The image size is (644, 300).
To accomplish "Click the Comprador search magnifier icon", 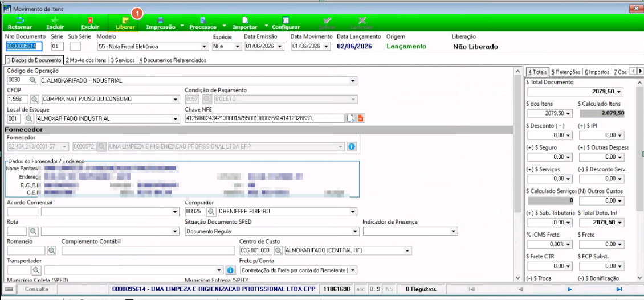I will [x=211, y=212].
